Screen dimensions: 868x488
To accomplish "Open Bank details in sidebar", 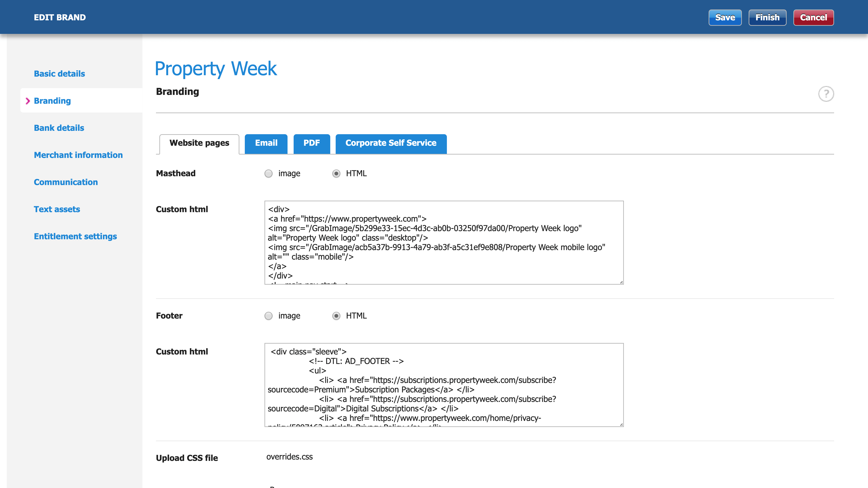I will (59, 128).
